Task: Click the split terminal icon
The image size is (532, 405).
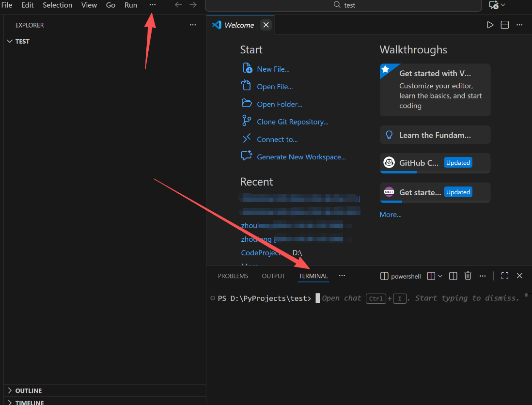Action: coord(453,276)
